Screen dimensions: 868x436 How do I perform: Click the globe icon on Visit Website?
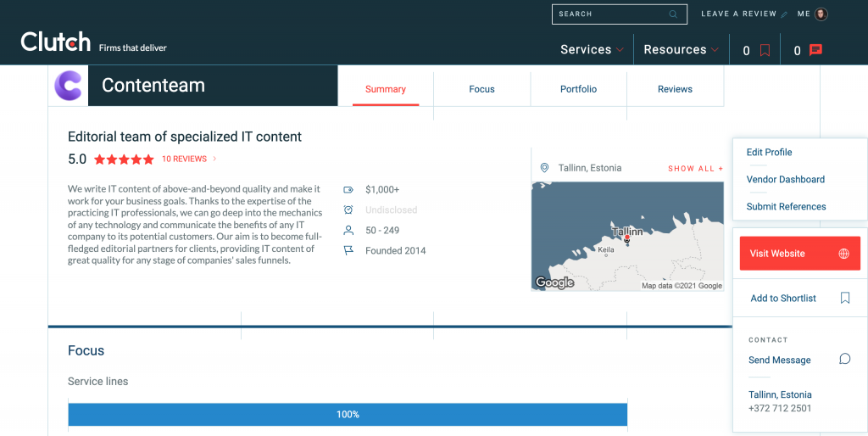(843, 254)
